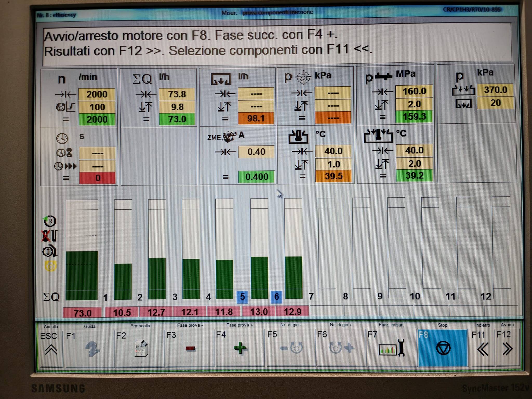The image size is (532, 399).
Task: Click the orange tank temperature 39.5
Action: 334,176
